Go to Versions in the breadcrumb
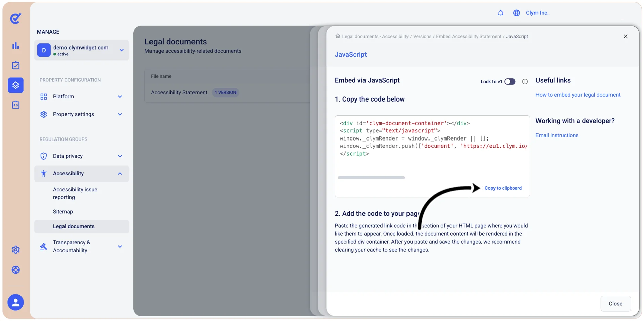Viewport: 644px width, 321px height. tap(422, 36)
